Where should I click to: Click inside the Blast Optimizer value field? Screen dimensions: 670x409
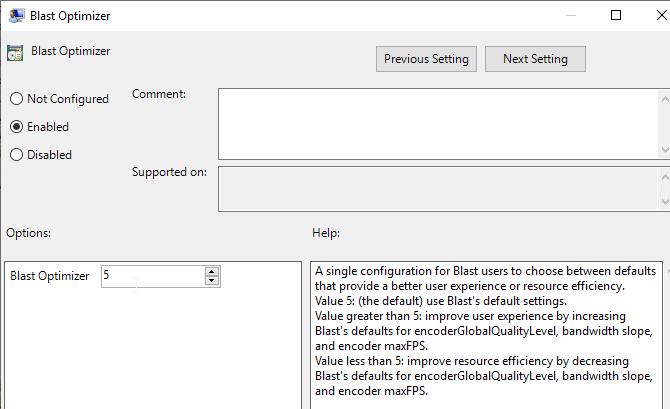coord(153,276)
